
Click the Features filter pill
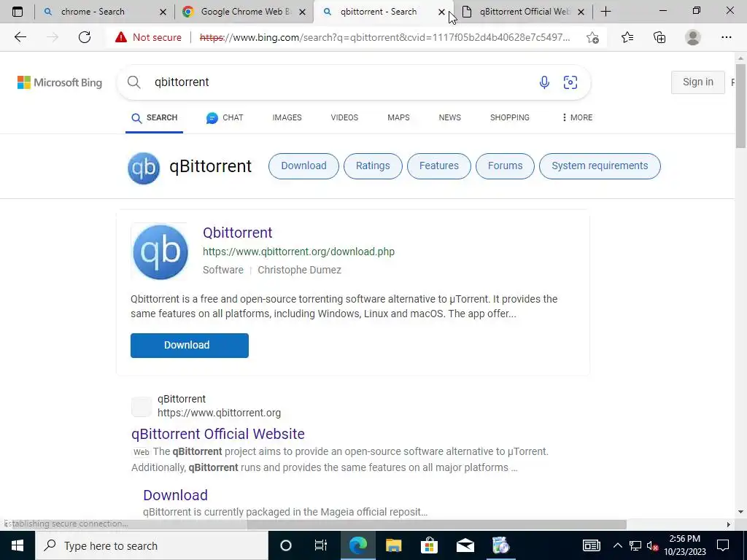tap(438, 166)
